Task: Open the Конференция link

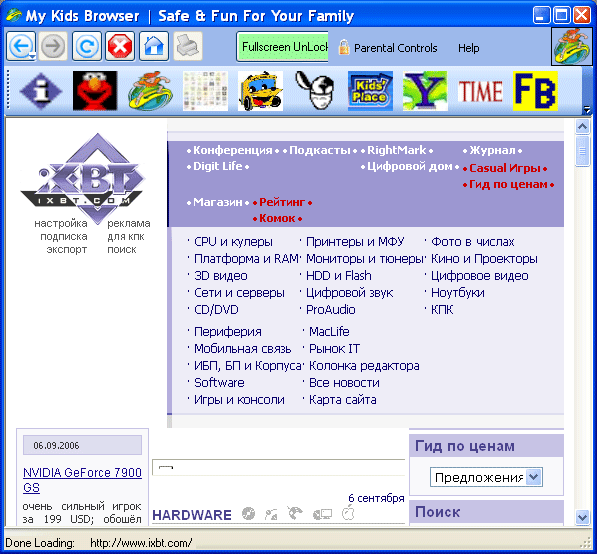Action: pyautogui.click(x=233, y=150)
